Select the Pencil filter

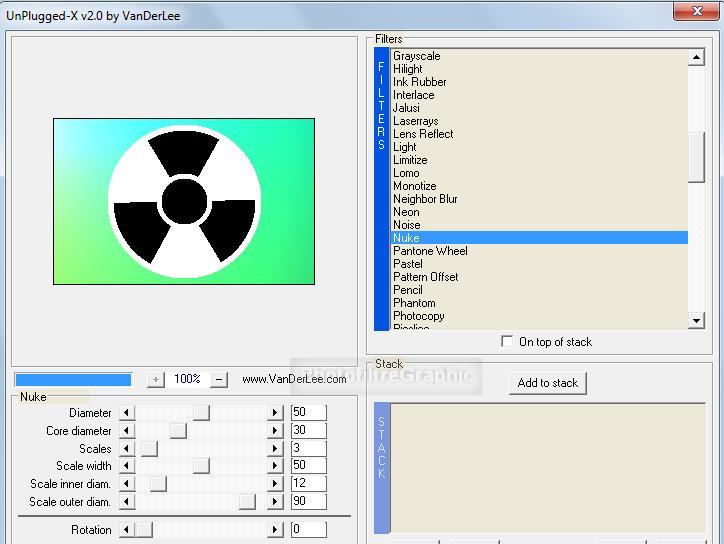pyautogui.click(x=539, y=290)
